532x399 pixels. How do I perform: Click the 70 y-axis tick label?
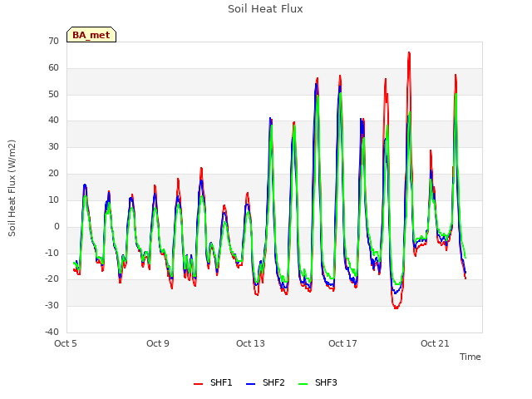pos(53,41)
